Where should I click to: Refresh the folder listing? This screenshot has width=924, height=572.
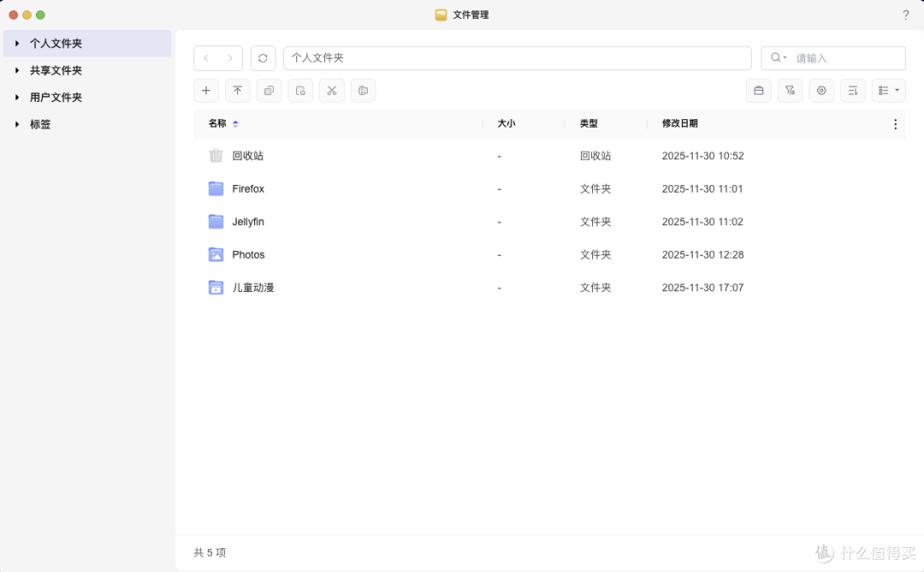click(263, 58)
